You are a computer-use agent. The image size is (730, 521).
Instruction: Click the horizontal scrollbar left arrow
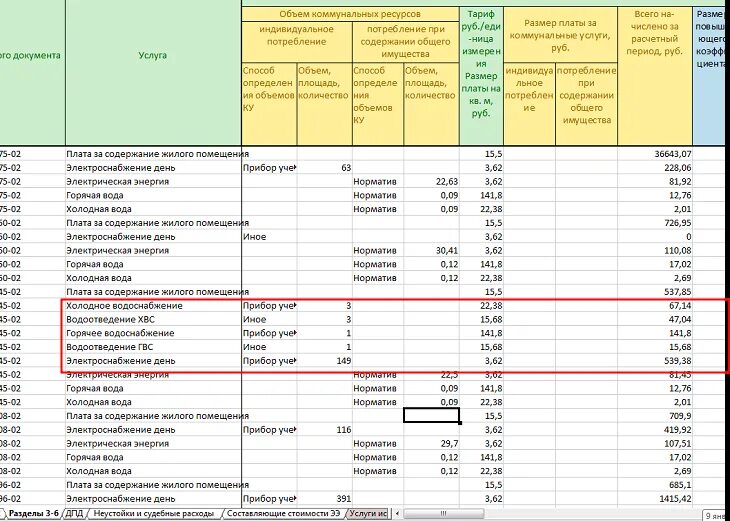(x=397, y=514)
